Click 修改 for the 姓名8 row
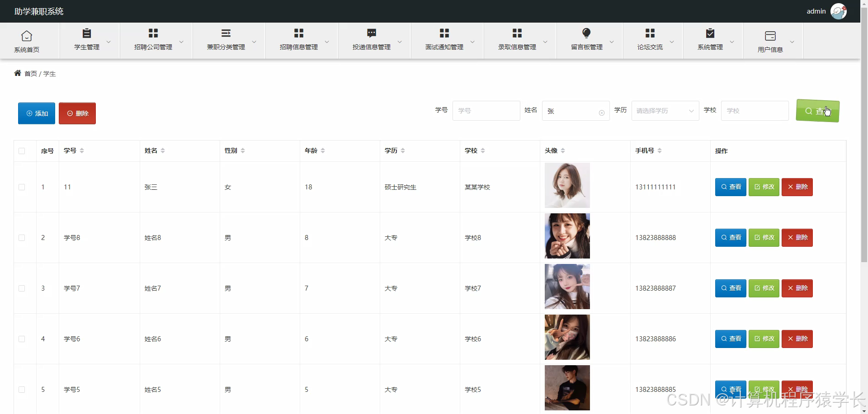This screenshot has height=414, width=868. coord(764,238)
